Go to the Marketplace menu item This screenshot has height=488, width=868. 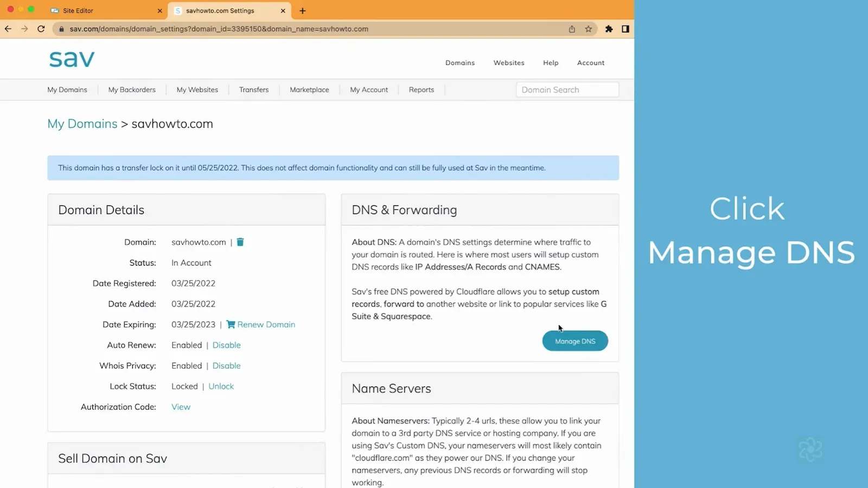click(309, 89)
